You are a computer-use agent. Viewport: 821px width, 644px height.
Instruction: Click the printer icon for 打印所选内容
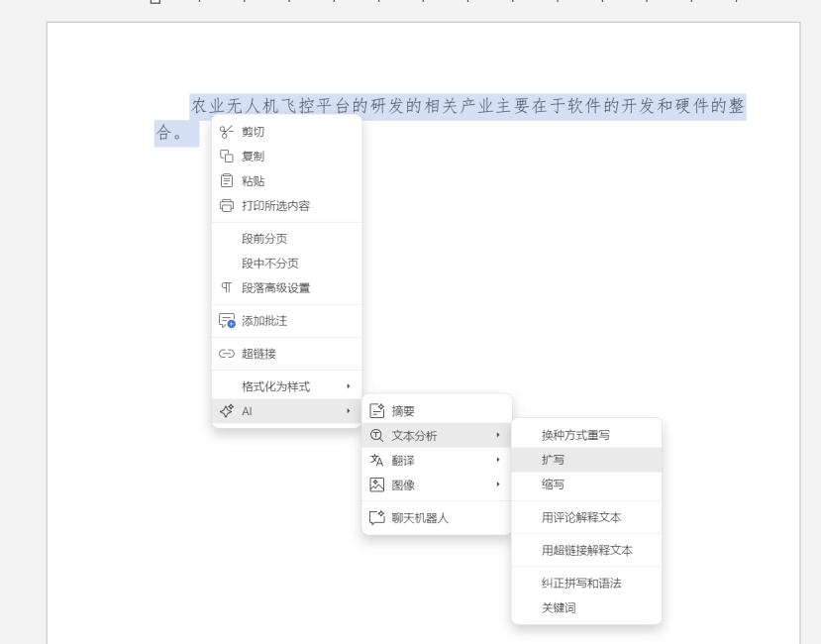coord(226,205)
